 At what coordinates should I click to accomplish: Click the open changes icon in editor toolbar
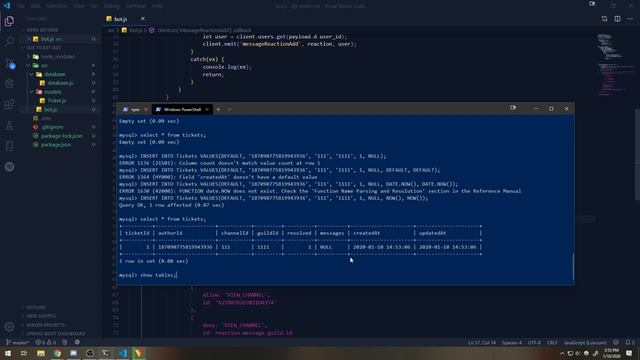coord(604,19)
